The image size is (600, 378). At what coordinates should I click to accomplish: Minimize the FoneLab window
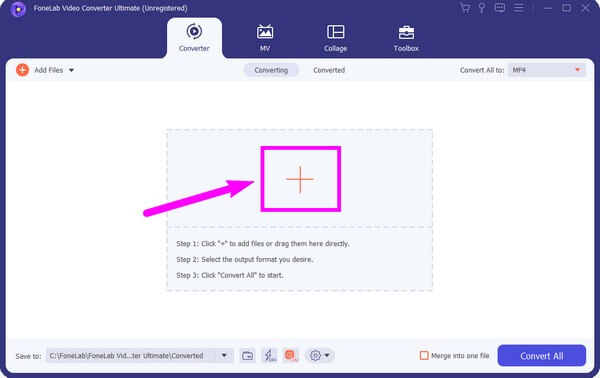click(548, 8)
